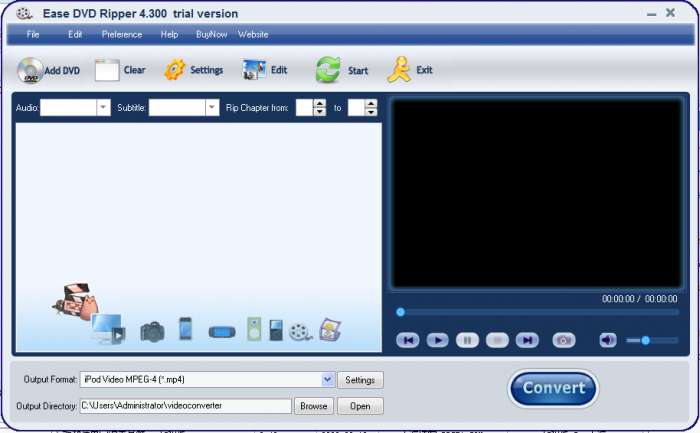Open Settings from the gear toolbar icon
The height and width of the screenshot is (433, 700).
(176, 71)
